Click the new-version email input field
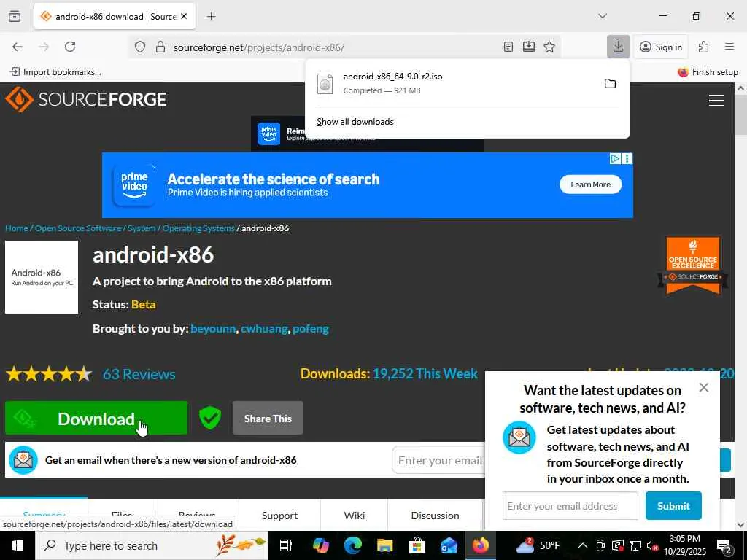This screenshot has height=560, width=747. tap(438, 460)
